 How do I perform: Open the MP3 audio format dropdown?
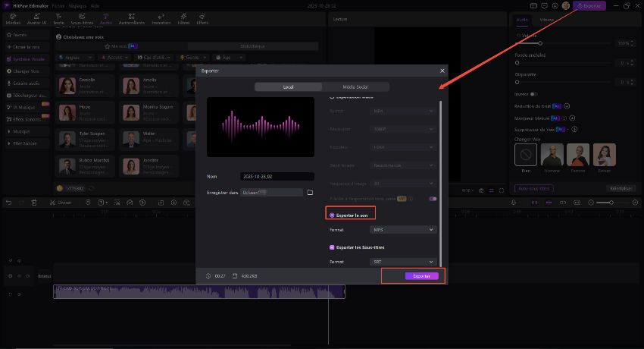coord(403,229)
